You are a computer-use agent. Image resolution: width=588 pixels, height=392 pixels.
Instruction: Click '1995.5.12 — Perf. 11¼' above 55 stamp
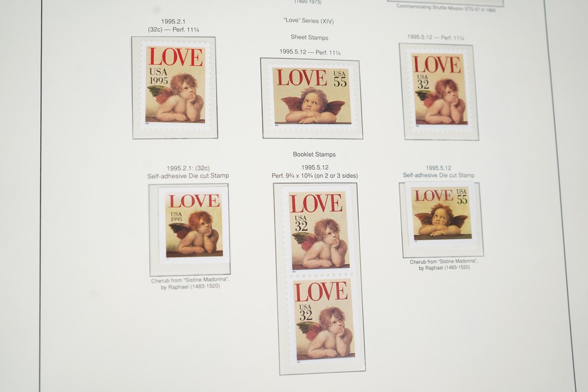(310, 52)
